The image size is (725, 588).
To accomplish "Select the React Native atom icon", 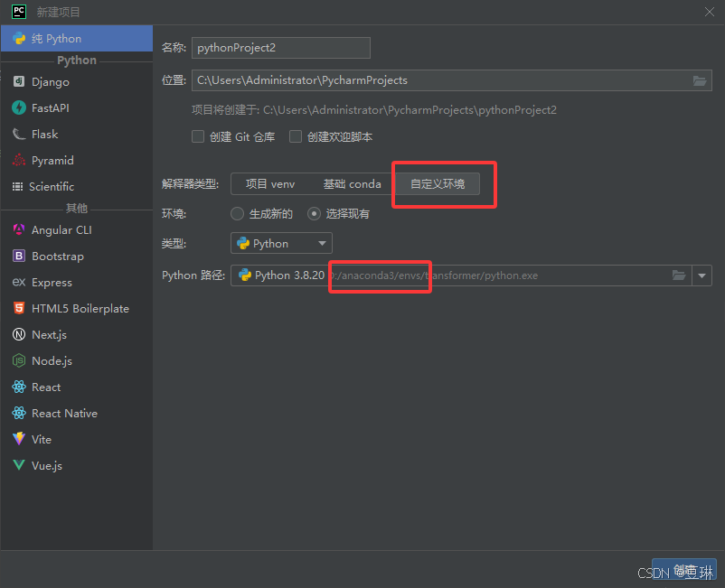I will coord(19,413).
